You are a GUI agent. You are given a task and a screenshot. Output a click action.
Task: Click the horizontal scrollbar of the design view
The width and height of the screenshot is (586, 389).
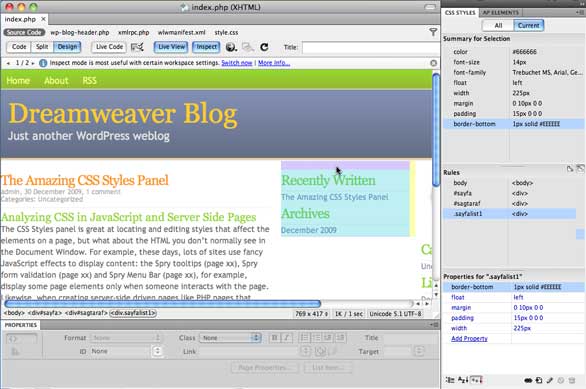[162, 303]
